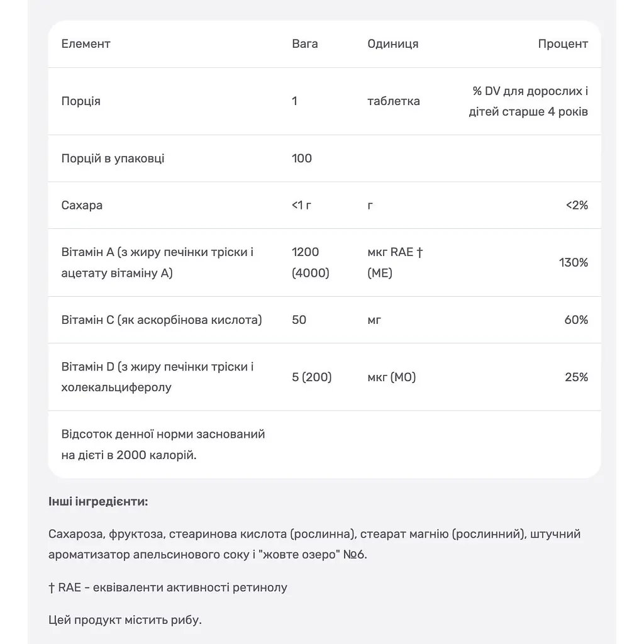This screenshot has width=644, height=644.
Task: Click the таблетка unit cell
Action: click(394, 101)
